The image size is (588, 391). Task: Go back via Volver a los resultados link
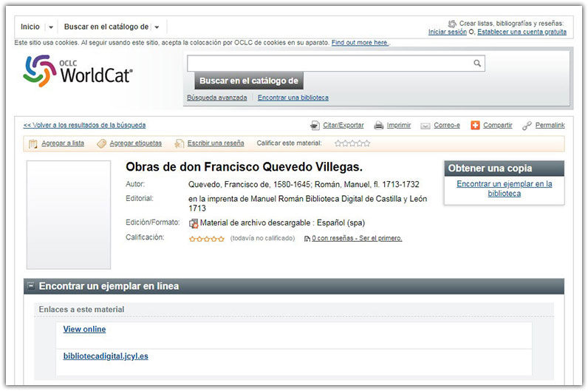pos(84,125)
